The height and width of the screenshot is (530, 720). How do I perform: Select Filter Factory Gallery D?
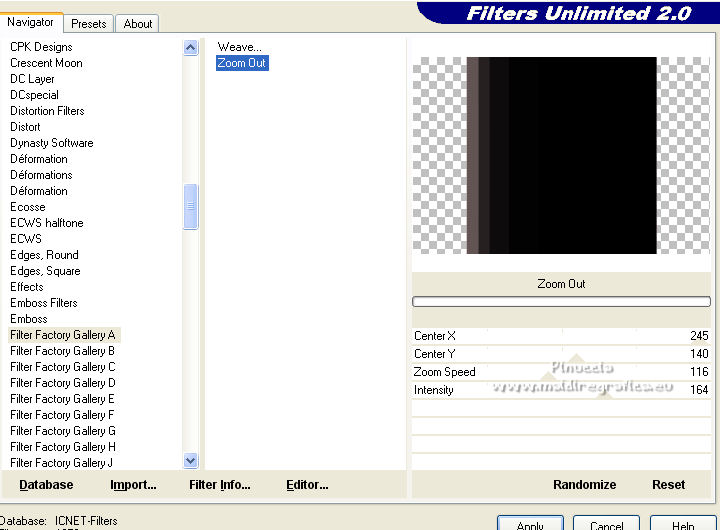pos(62,383)
